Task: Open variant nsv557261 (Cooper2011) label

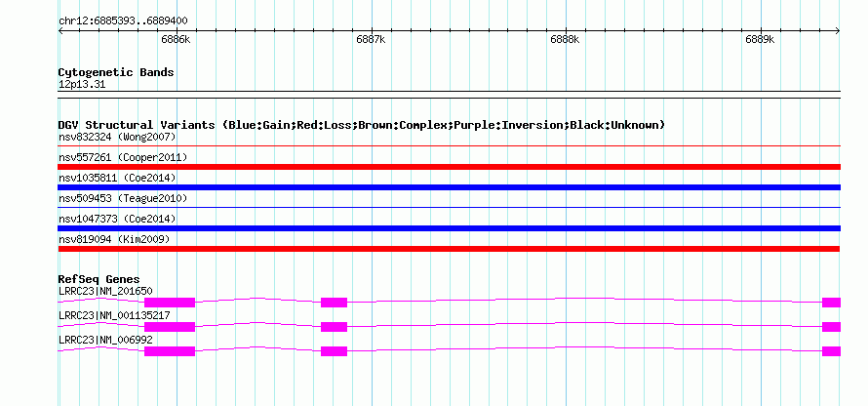Action: pos(123,158)
